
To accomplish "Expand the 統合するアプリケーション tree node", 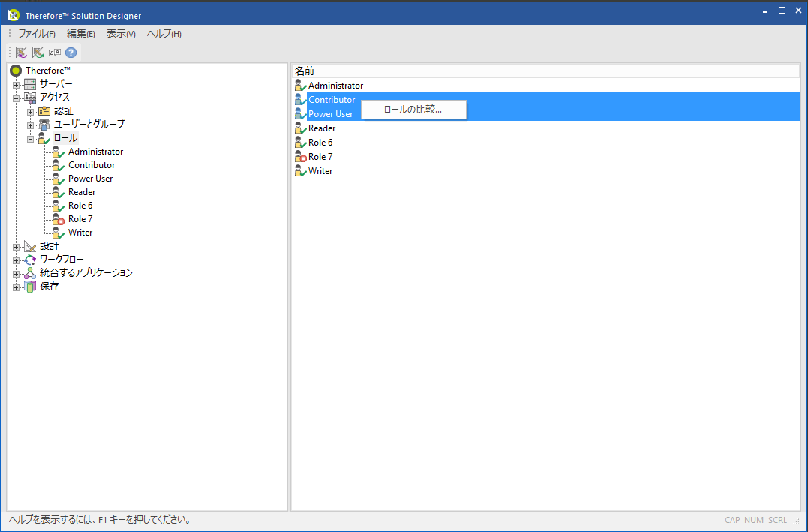I will click(16, 274).
